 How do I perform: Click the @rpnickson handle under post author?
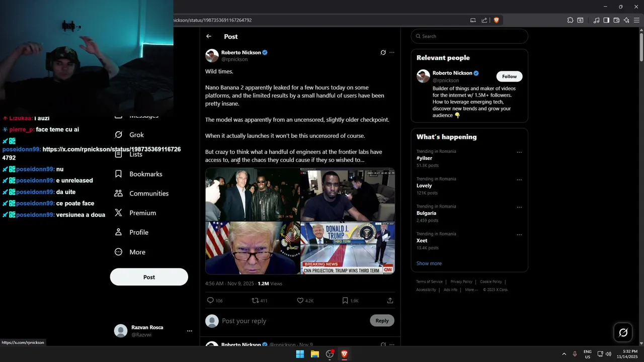tap(234, 59)
